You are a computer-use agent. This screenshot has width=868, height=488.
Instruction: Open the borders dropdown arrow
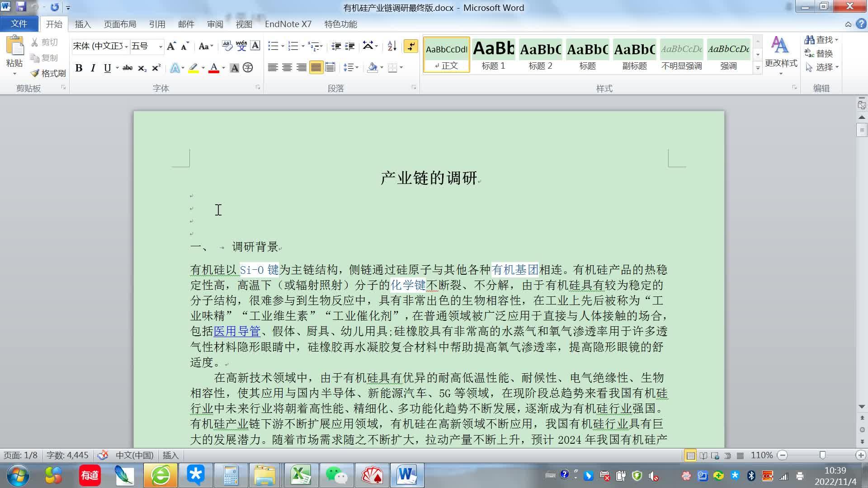point(401,68)
